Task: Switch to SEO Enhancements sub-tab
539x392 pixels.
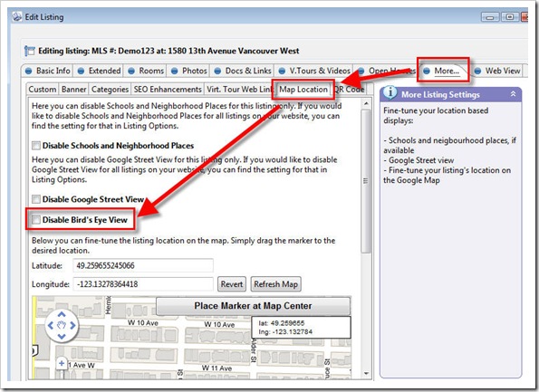Action: 168,90
